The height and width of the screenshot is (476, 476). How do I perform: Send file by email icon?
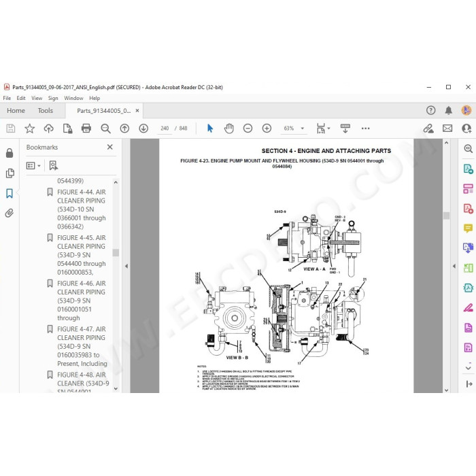447,129
